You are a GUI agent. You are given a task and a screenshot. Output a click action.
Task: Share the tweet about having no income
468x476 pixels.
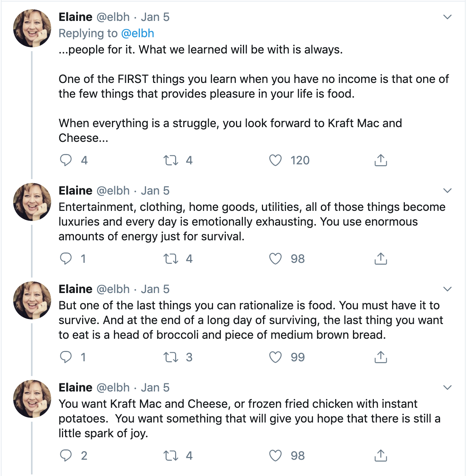(x=381, y=160)
